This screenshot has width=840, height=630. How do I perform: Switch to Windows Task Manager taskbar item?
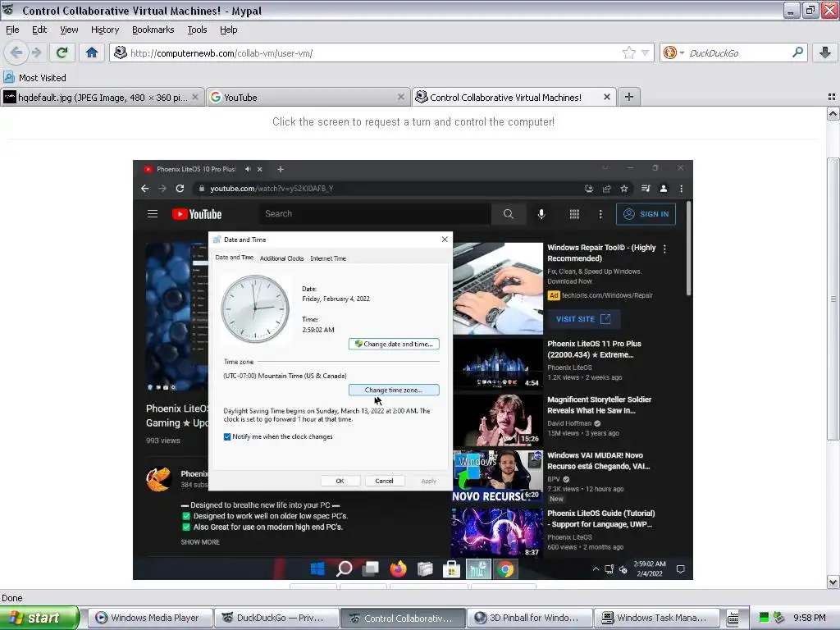click(x=657, y=618)
